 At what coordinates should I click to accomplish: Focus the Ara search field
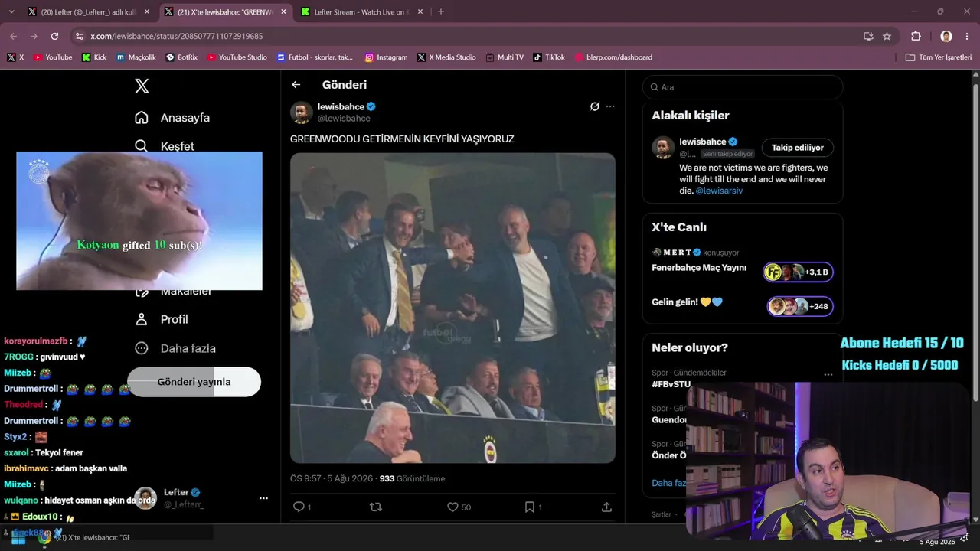pos(743,87)
